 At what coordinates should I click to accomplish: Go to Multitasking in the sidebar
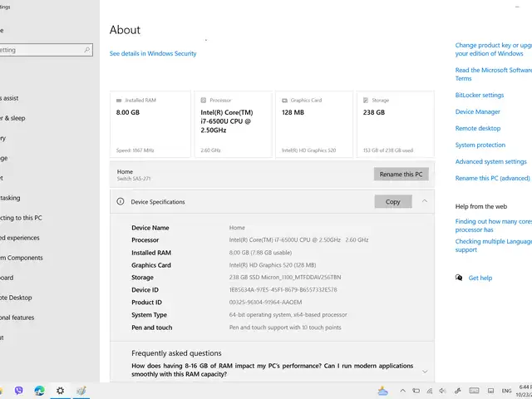(x=10, y=198)
